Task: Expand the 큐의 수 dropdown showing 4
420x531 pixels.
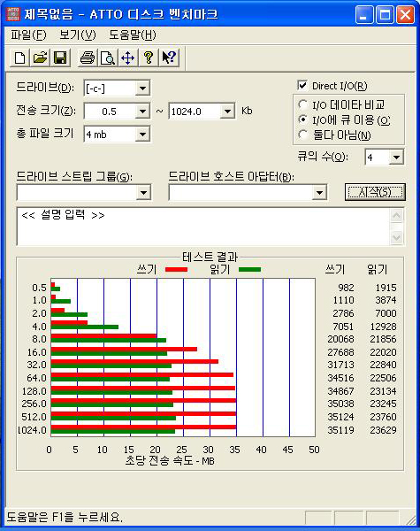Action: coord(396,158)
